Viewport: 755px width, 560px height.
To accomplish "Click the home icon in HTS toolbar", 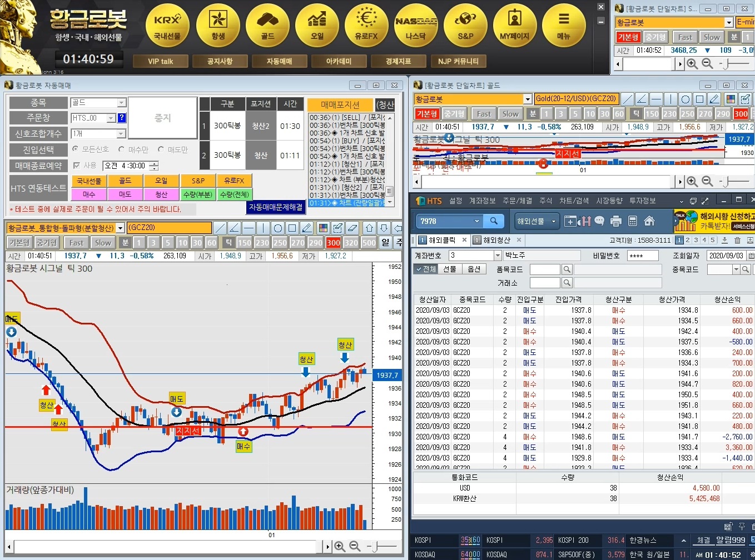I will [649, 221].
